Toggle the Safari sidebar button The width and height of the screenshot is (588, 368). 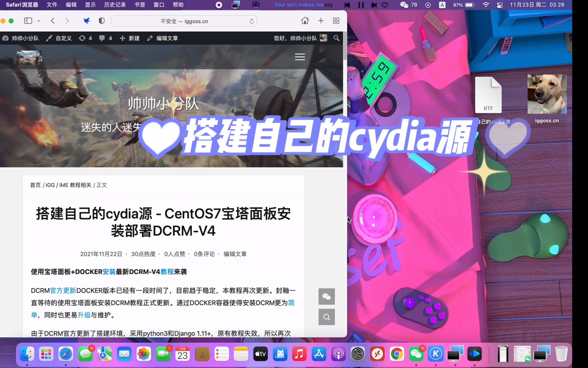(x=28, y=21)
